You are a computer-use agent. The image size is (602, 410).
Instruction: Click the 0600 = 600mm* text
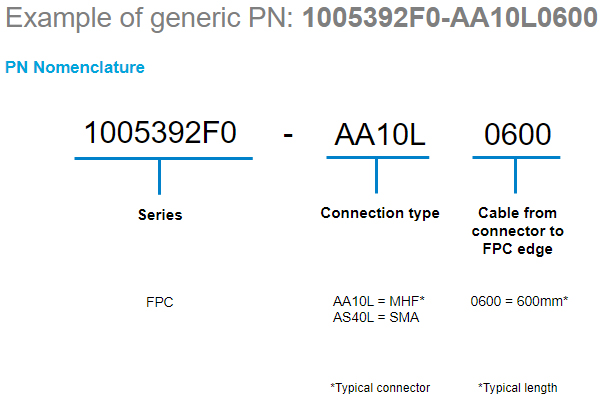coord(519,301)
